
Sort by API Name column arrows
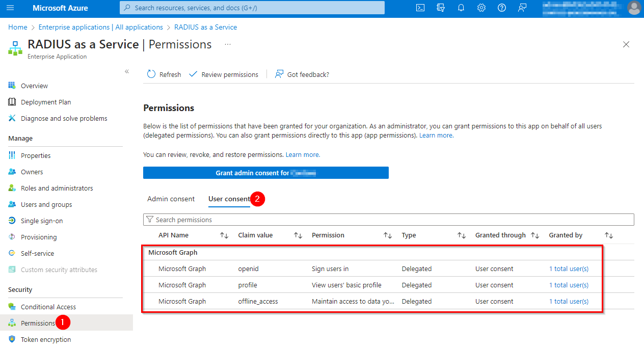point(224,235)
